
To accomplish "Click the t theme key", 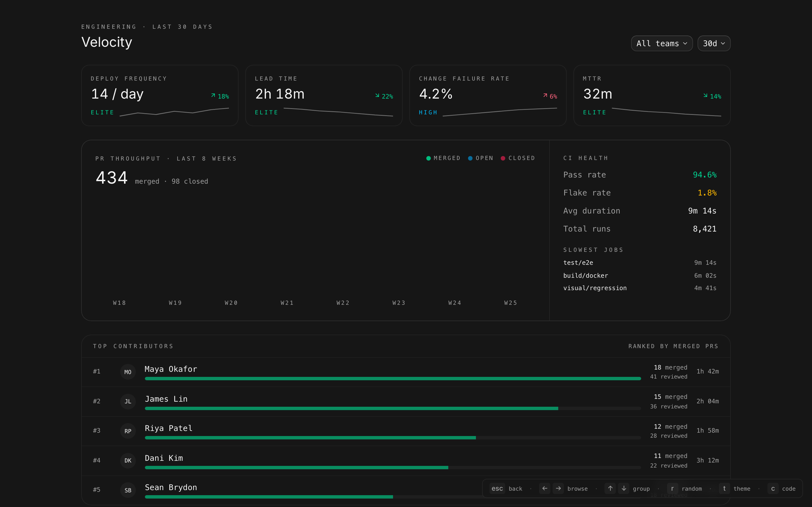I will click(724, 489).
